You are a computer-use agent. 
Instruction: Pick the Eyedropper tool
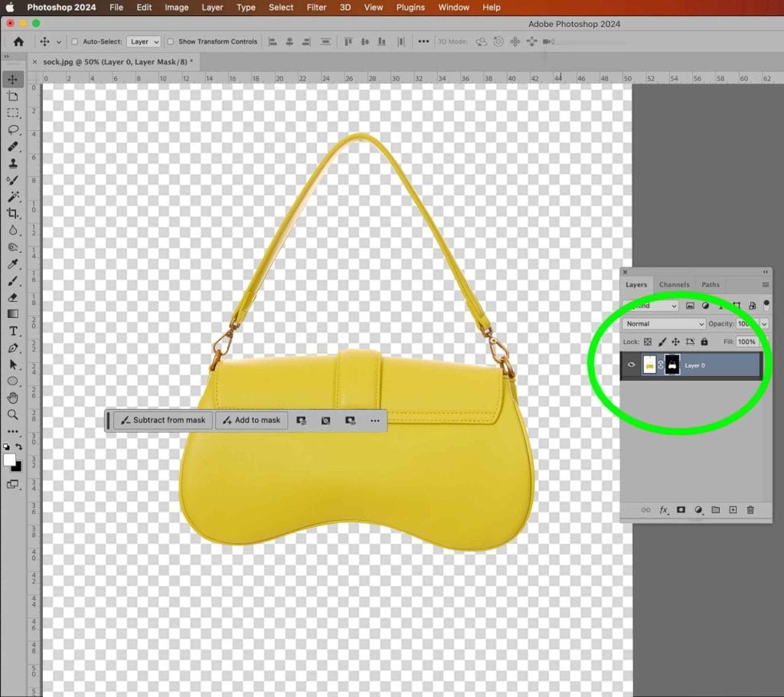point(11,265)
